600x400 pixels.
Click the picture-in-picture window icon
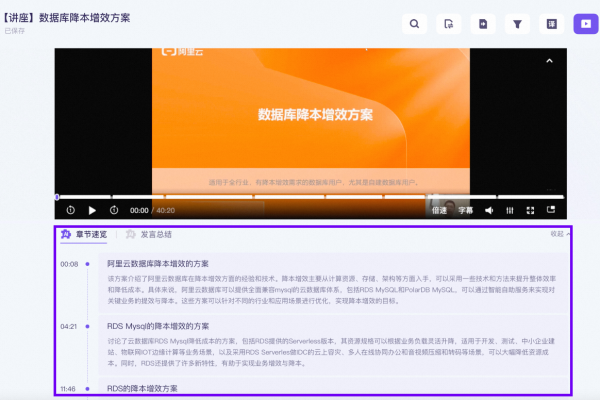[551, 209]
